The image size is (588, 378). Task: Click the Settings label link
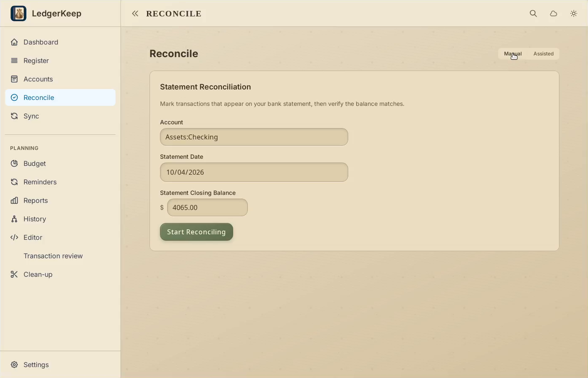click(x=36, y=365)
